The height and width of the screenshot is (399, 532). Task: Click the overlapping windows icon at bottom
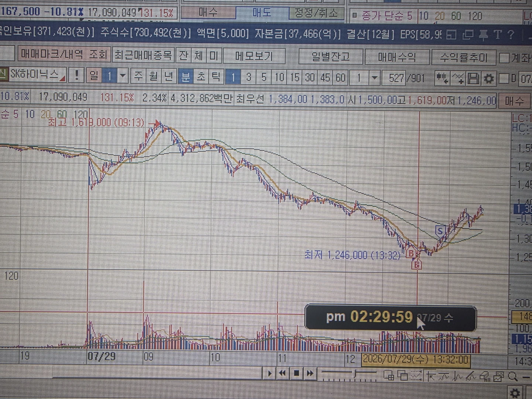[x=402, y=376]
